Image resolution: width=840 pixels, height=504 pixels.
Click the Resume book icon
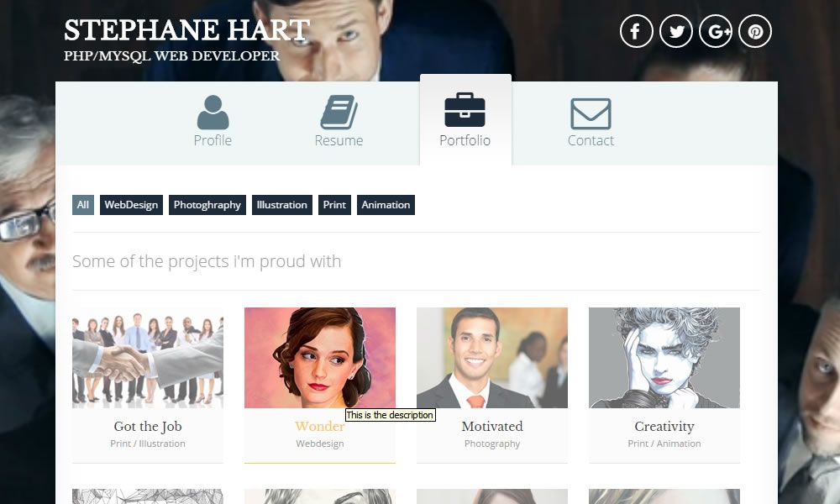[339, 112]
